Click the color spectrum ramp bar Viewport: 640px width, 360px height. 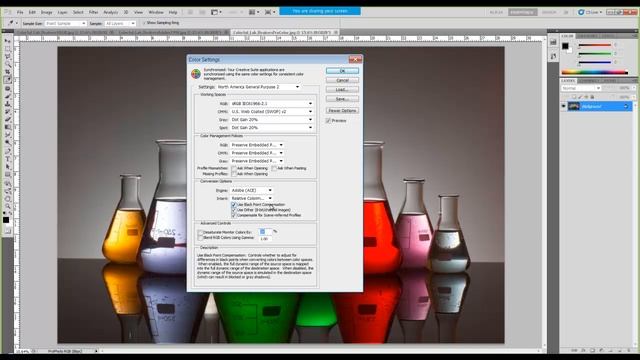point(595,73)
